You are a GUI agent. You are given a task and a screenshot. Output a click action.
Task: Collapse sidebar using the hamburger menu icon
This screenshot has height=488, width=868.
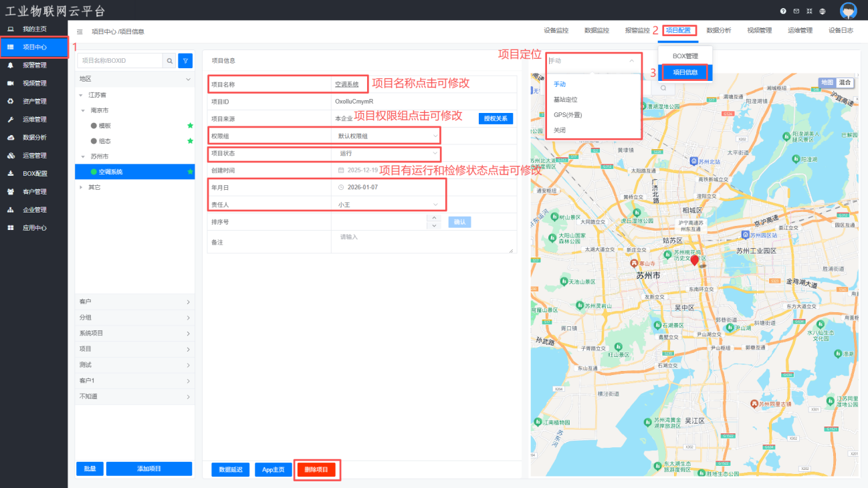pos(80,31)
